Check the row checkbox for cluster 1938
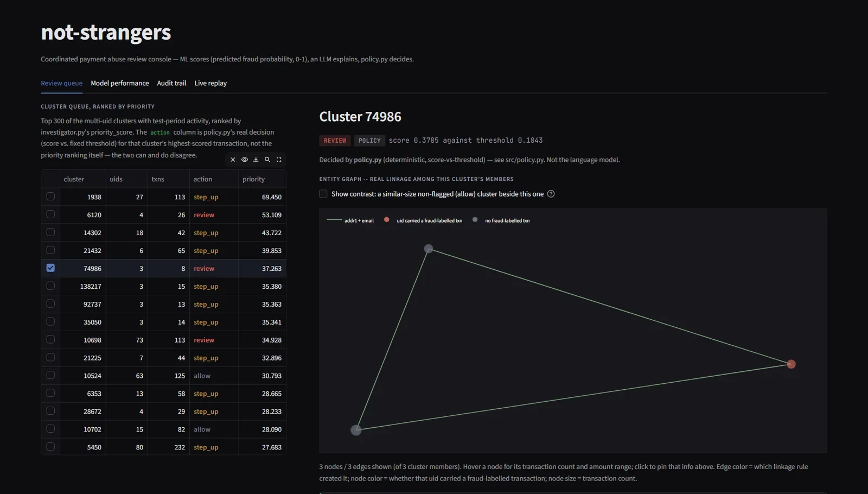868x494 pixels. [x=50, y=197]
